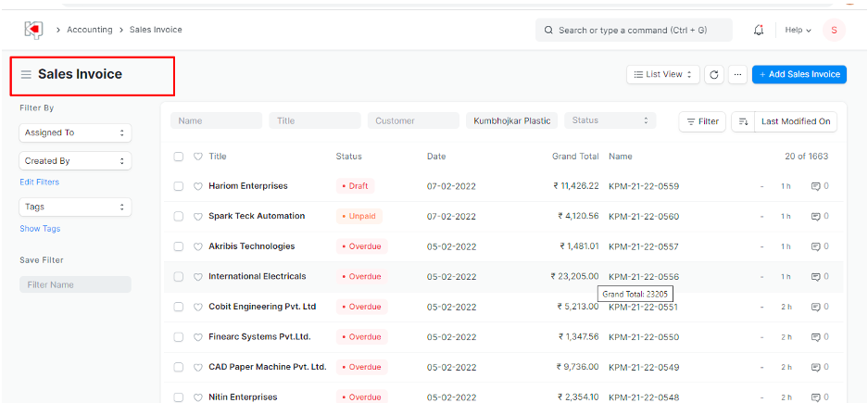Click the refresh list button
This screenshot has height=403, width=868.
coord(713,75)
